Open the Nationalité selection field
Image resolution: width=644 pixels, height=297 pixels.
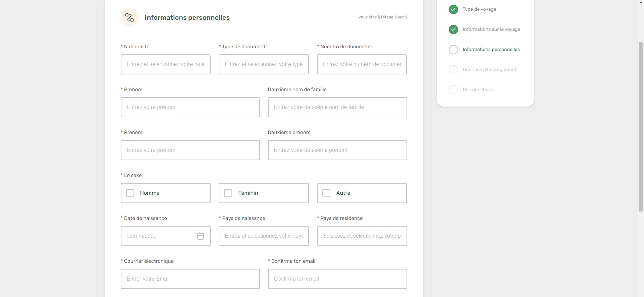[x=166, y=64]
